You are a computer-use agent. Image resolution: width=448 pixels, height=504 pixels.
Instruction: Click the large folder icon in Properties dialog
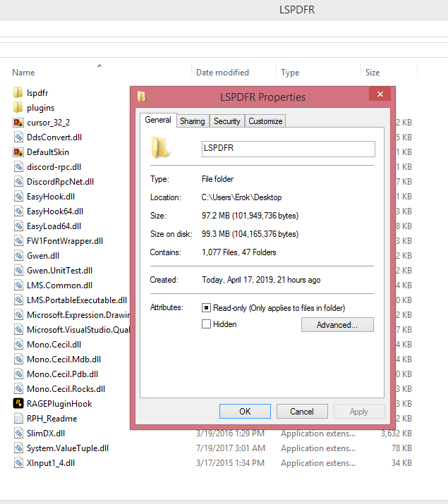tap(160, 147)
